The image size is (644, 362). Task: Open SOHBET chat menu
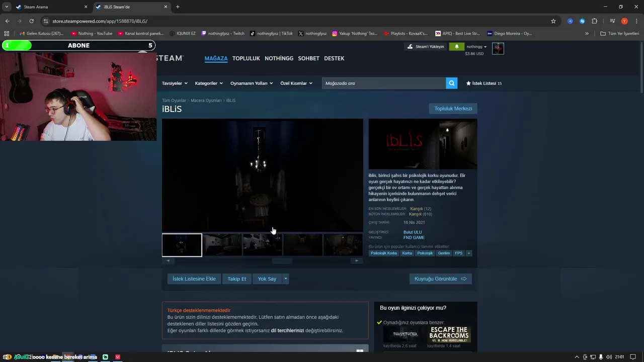[308, 58]
